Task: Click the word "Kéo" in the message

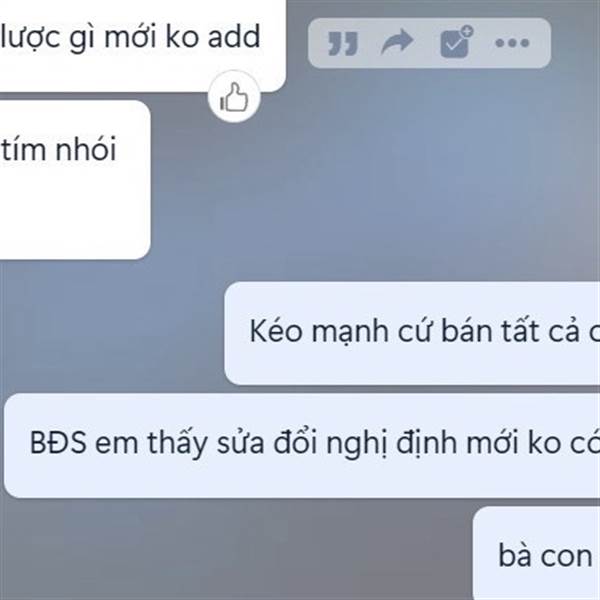Action: pyautogui.click(x=276, y=330)
